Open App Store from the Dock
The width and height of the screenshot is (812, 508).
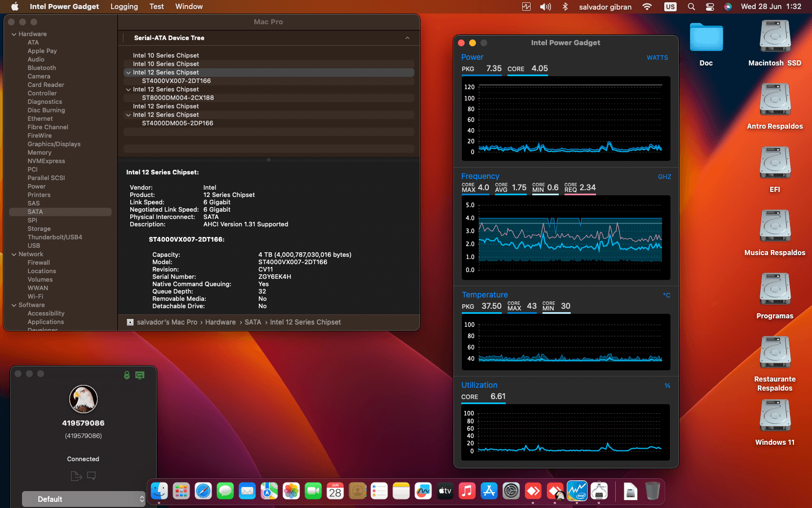489,491
